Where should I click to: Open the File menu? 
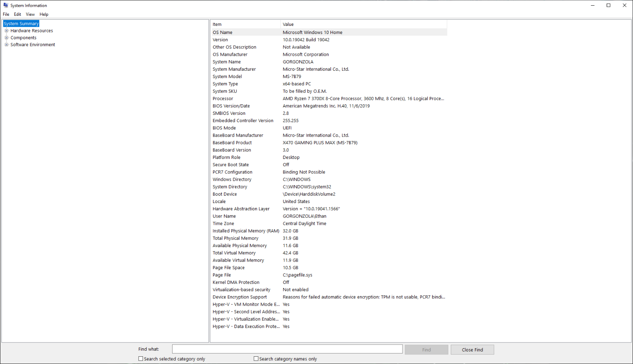click(x=6, y=14)
